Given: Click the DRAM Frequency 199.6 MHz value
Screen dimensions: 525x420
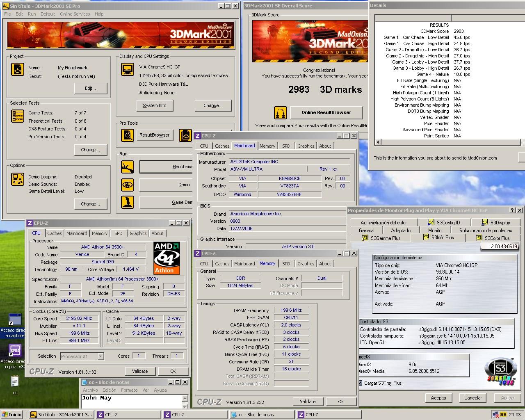Looking at the screenshot, I should [x=291, y=310].
